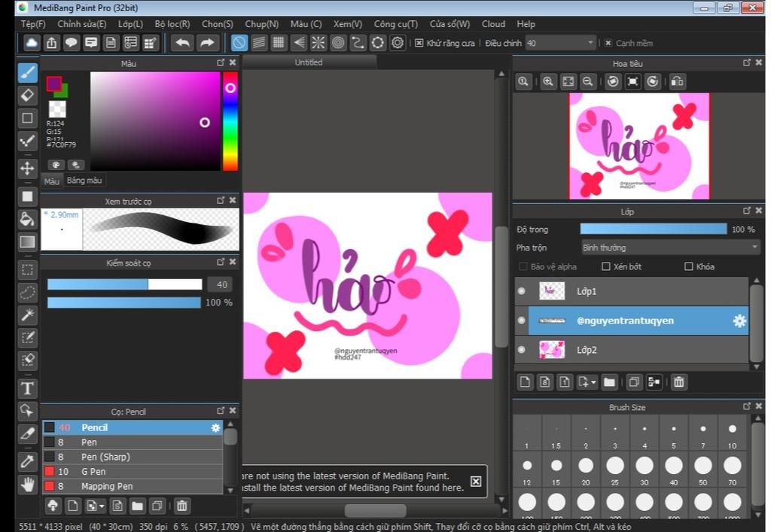Viewport: 771px width, 532px height.
Task: Expand the add brush dropdown arrow
Action: 102,506
